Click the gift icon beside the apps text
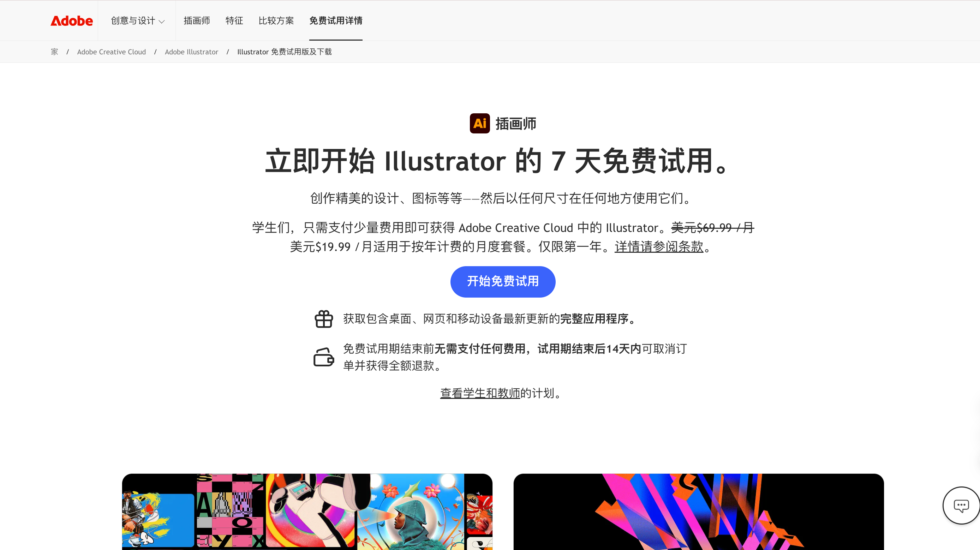Viewport: 980px width, 550px height. pyautogui.click(x=324, y=319)
